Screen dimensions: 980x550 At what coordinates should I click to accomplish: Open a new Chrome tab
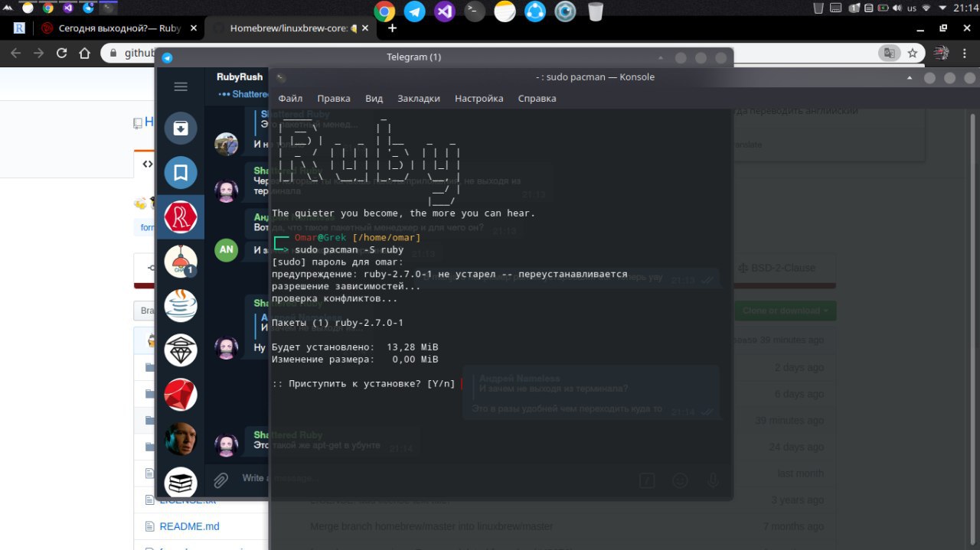[392, 28]
